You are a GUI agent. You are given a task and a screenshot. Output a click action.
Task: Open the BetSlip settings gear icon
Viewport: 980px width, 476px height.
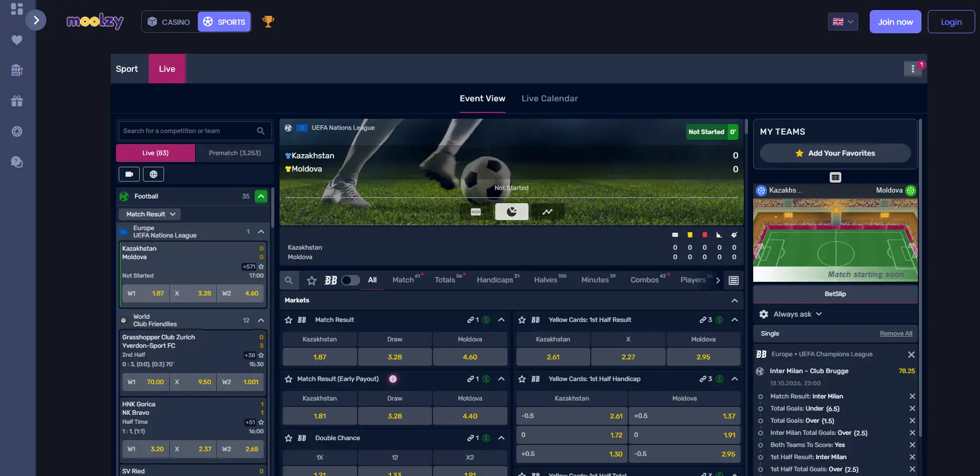coord(764,314)
